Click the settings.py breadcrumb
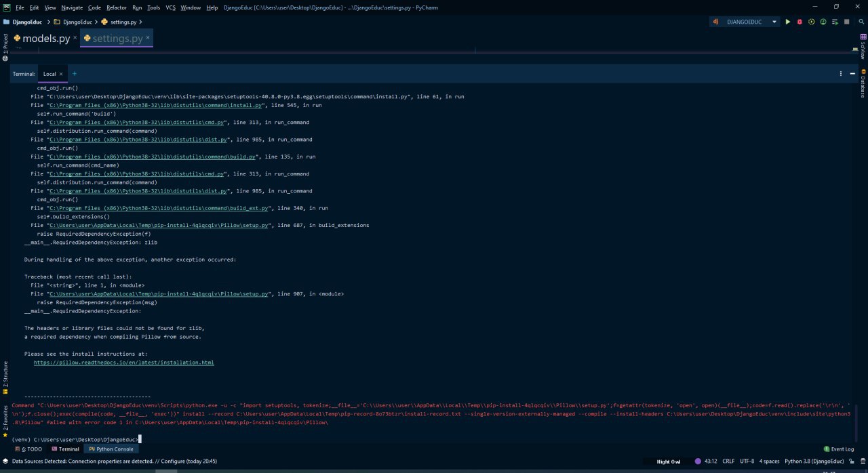868x473 pixels. click(x=119, y=22)
